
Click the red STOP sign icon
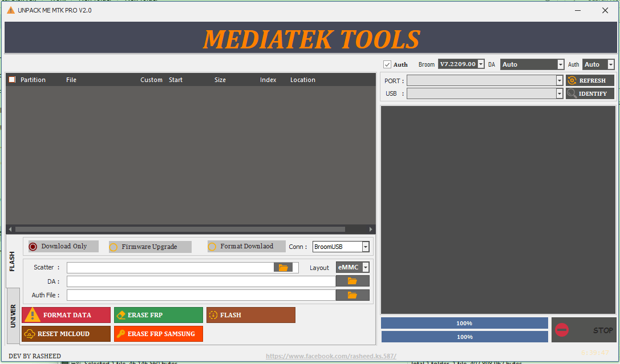(562, 330)
